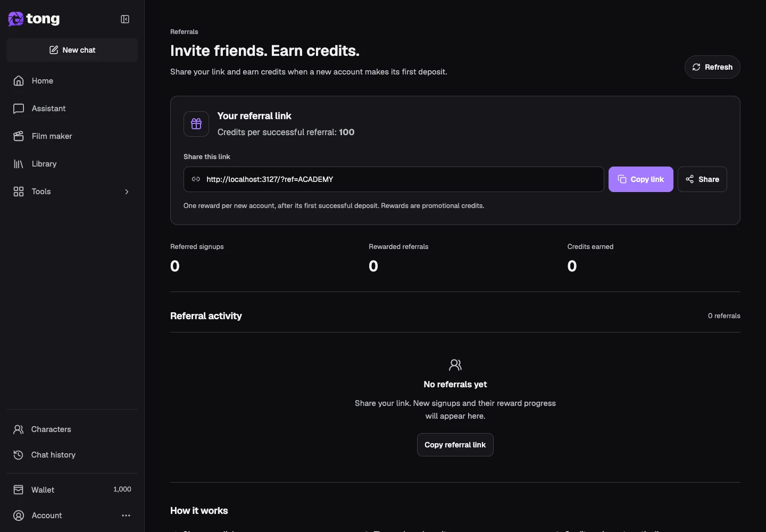Click 'Credits per successful referral: 100' text
Viewport: 766px width, 532px height.
[286, 132]
